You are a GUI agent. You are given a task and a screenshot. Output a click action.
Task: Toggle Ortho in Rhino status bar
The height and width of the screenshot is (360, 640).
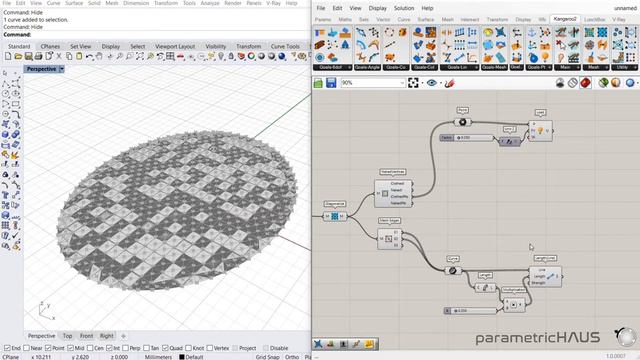point(292,357)
